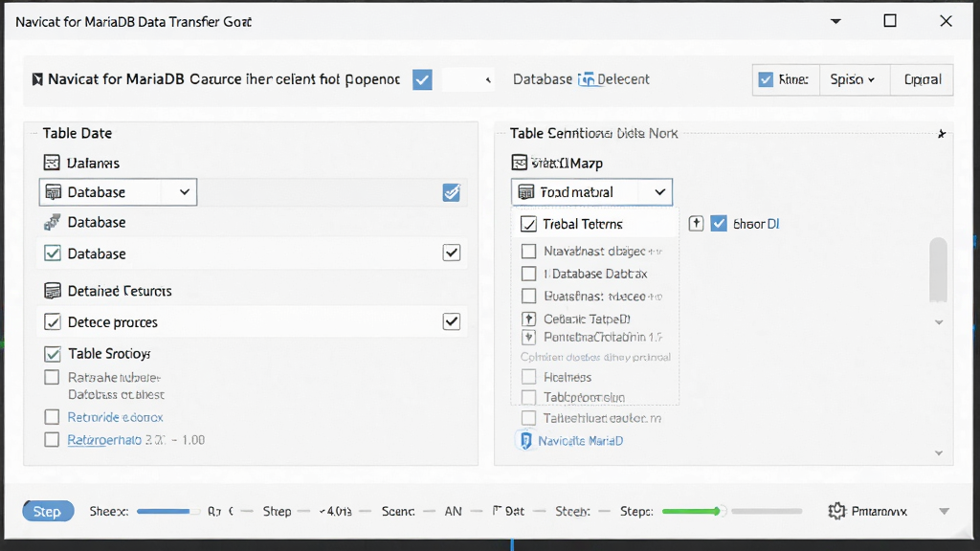Viewport: 980px width, 551px height.
Task: Uncheck the Detece proces checkbox
Action: (53, 321)
